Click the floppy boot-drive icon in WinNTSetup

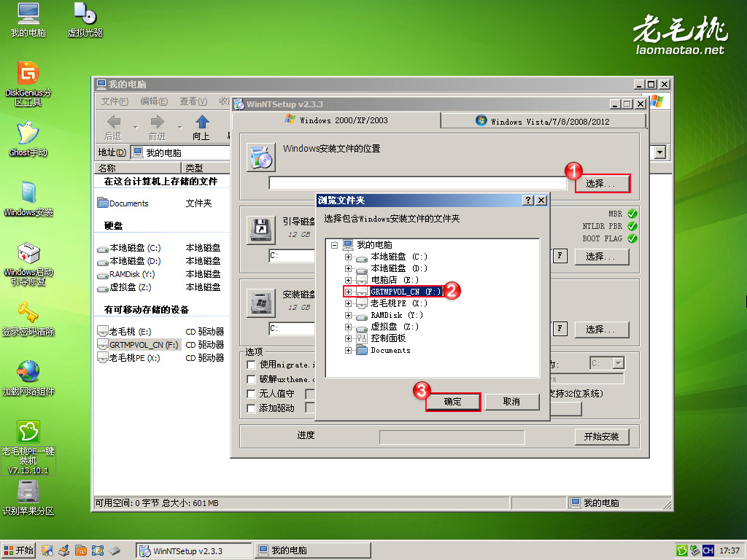click(261, 230)
